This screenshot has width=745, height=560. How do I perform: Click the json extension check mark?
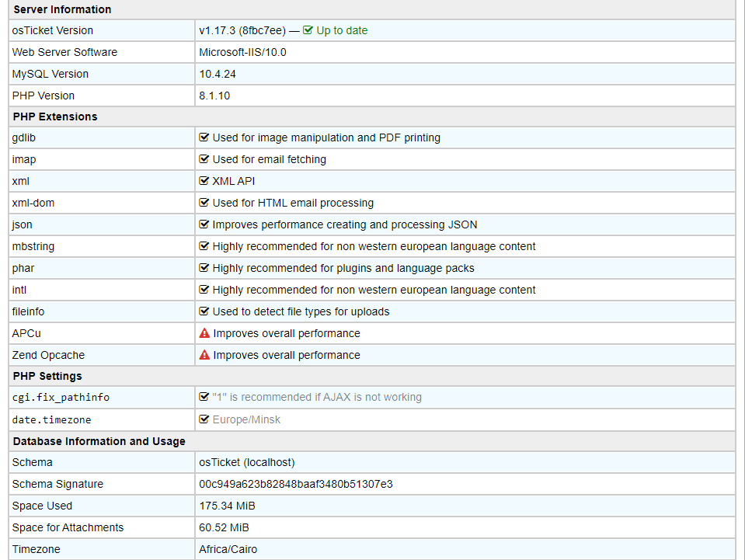pos(204,224)
